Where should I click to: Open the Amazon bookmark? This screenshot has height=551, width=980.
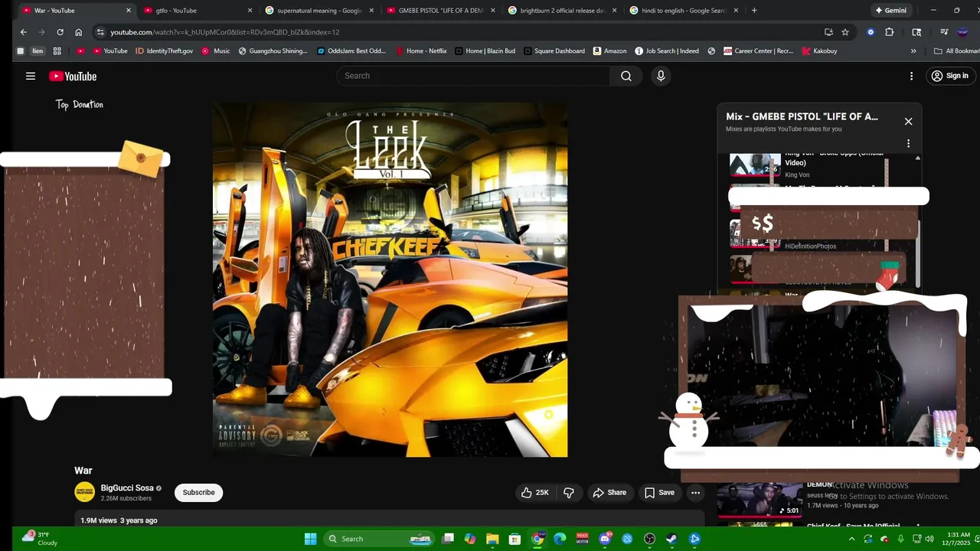tap(609, 51)
